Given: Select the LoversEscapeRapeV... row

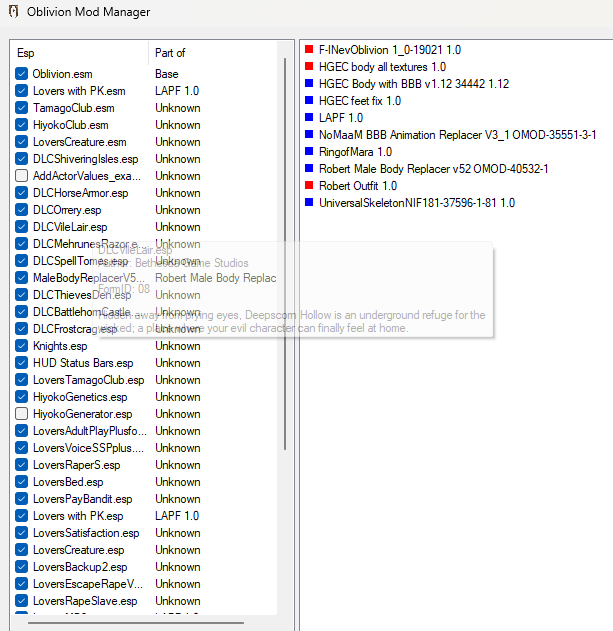Looking at the screenshot, I should (x=146, y=584).
